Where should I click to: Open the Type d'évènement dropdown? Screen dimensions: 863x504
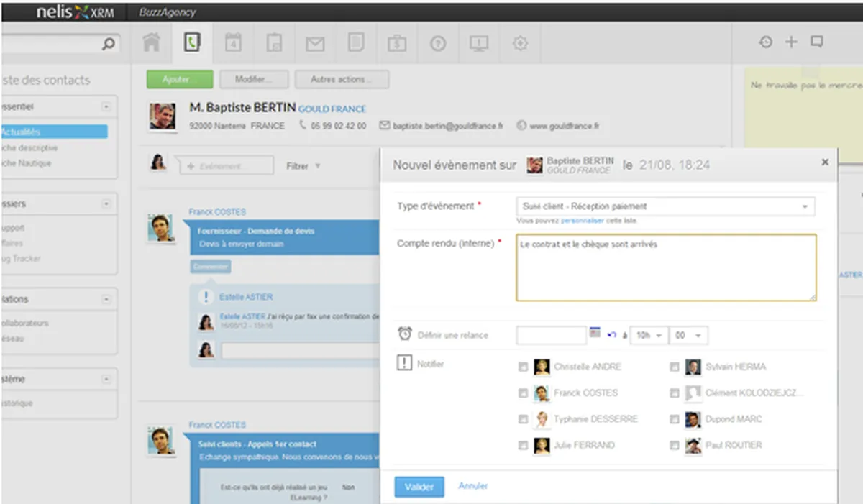[666, 206]
